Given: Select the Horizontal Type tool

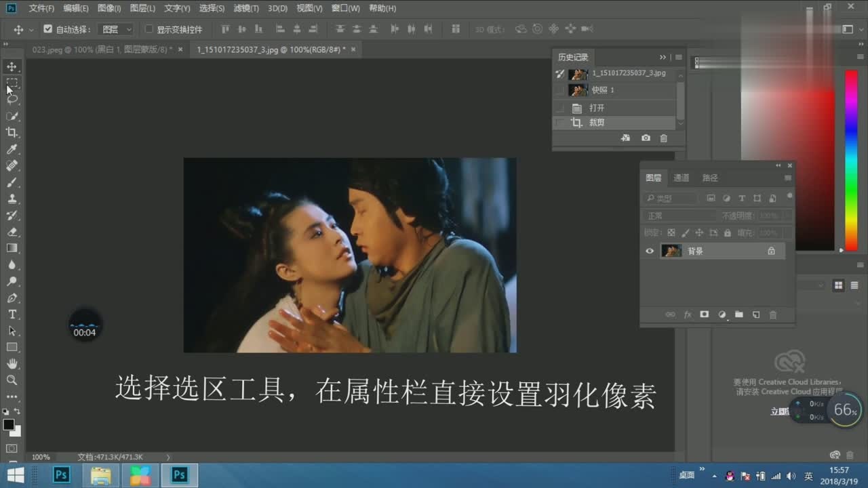Looking at the screenshot, I should 12,314.
